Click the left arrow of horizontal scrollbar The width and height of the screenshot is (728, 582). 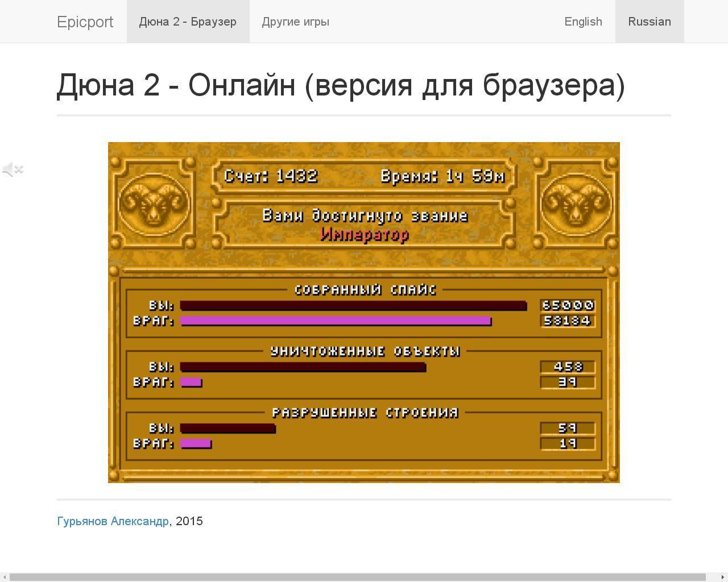pyautogui.click(x=5, y=577)
